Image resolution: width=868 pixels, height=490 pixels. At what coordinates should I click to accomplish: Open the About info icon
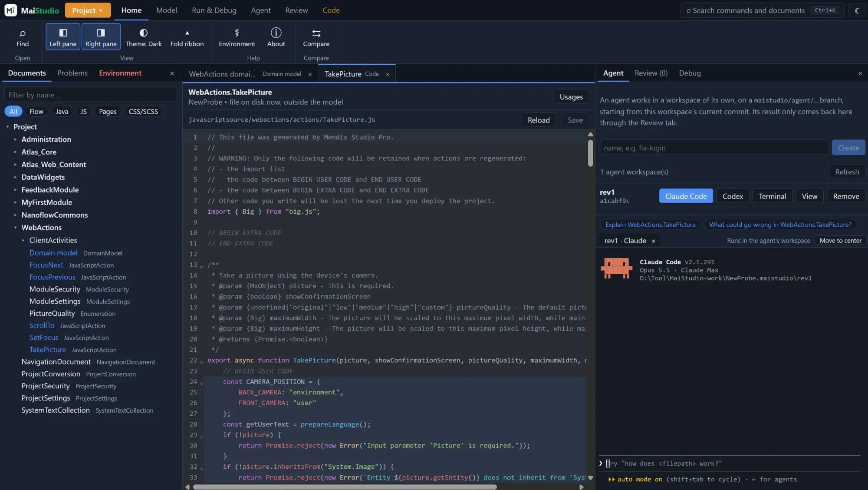(276, 33)
